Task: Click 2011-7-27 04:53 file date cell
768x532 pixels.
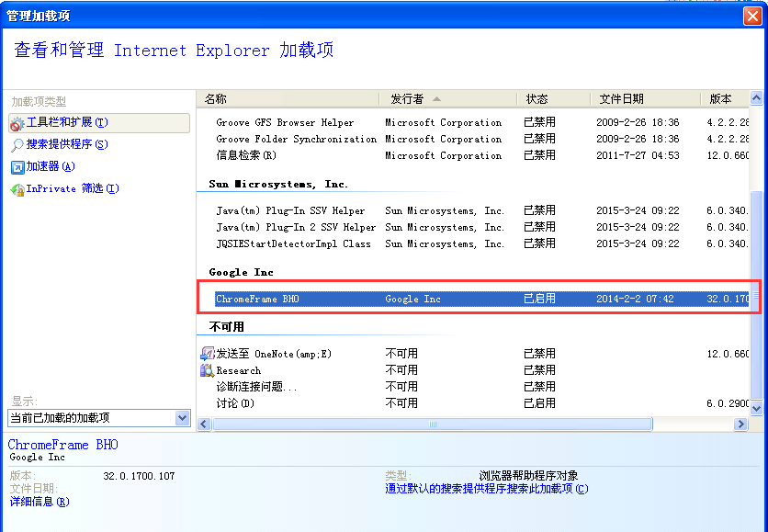Action: (x=638, y=155)
